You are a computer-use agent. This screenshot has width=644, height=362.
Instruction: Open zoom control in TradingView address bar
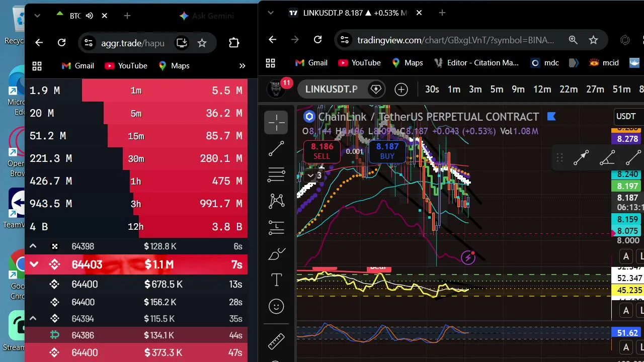click(x=573, y=40)
